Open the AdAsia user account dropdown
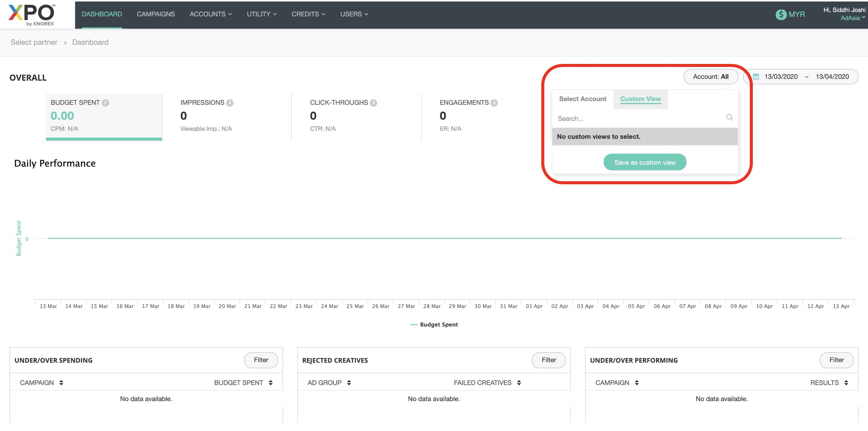 (853, 18)
